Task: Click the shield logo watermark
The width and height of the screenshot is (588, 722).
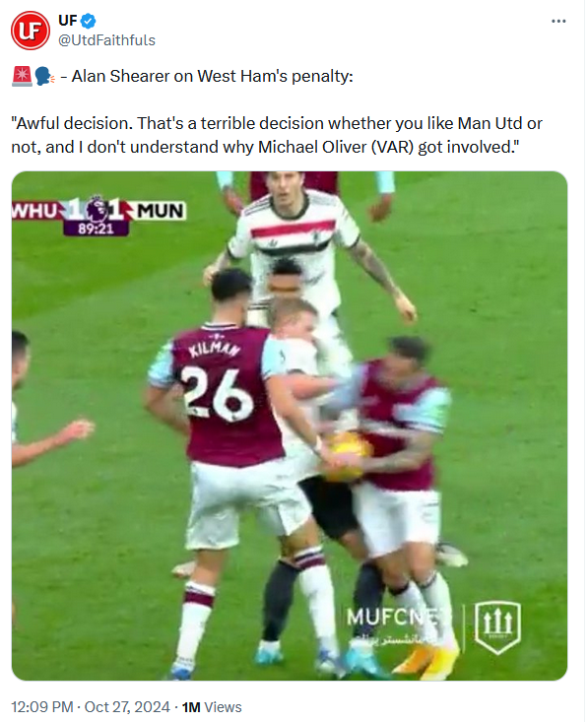Action: [497, 627]
